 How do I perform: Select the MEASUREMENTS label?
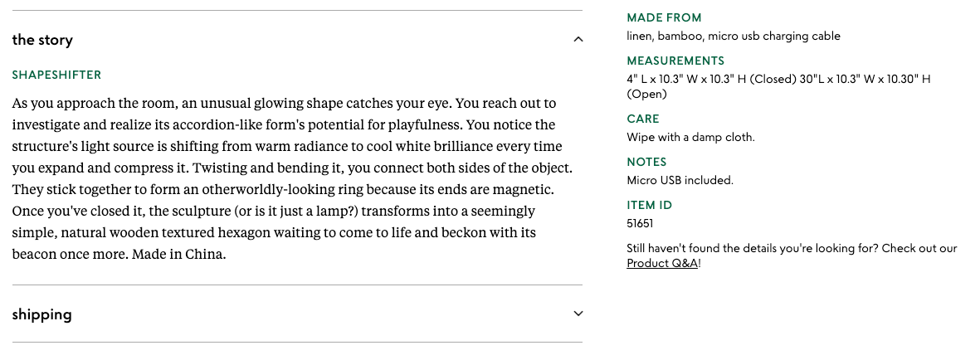pyautogui.click(x=675, y=61)
